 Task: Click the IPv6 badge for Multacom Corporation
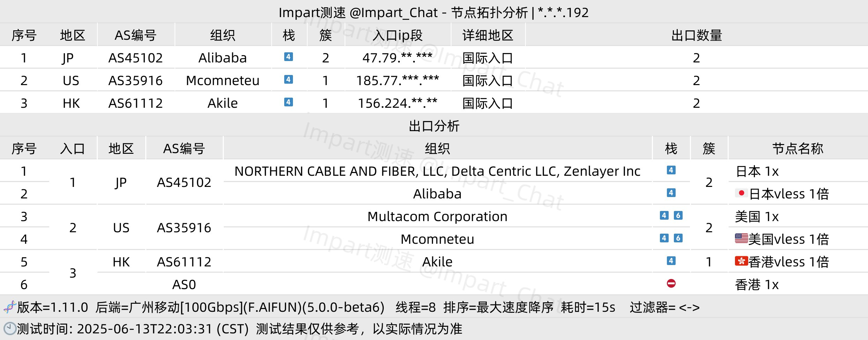click(x=678, y=216)
